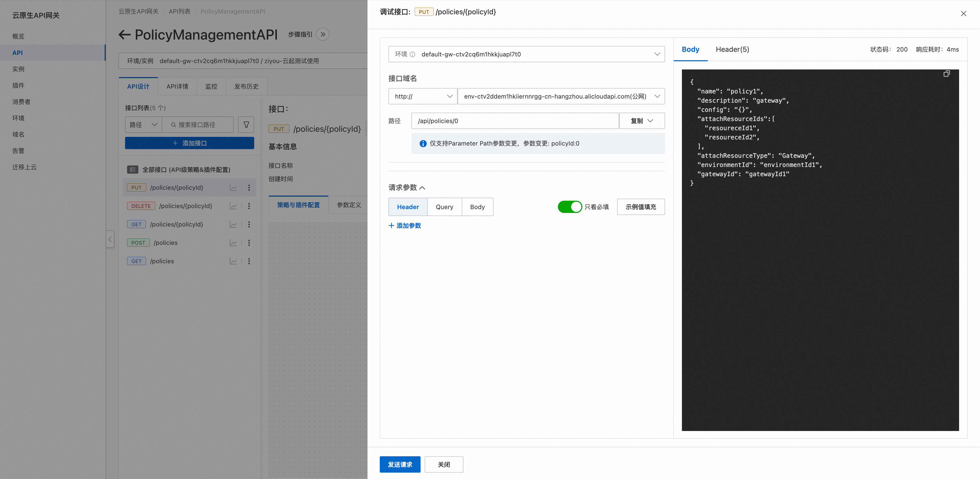Click the double-chevron 步骤指引 icon
Screen dimensions: 980x479
coord(323,34)
